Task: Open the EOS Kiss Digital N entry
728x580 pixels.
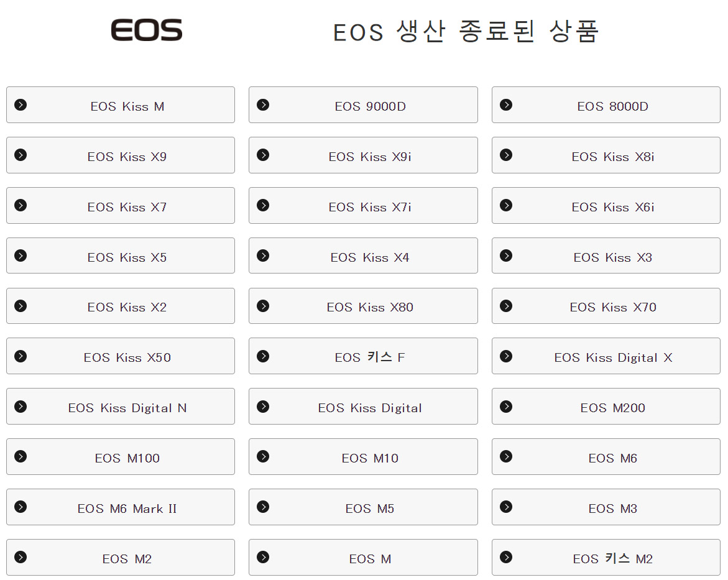Action: [121, 407]
